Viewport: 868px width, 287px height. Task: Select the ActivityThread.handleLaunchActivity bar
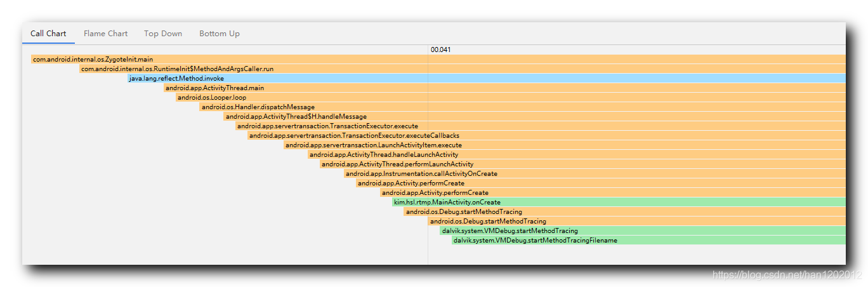(577, 154)
